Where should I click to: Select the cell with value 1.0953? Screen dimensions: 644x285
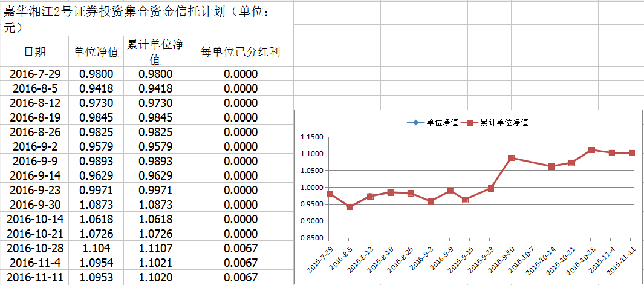coord(96,277)
